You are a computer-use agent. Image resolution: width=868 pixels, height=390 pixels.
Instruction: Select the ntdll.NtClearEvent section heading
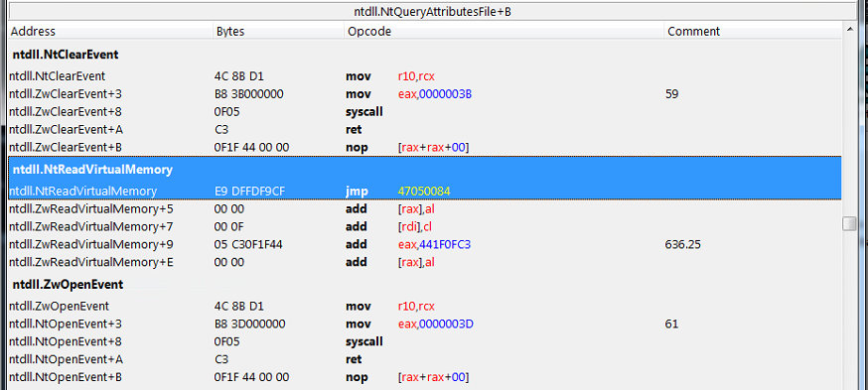[x=66, y=55]
